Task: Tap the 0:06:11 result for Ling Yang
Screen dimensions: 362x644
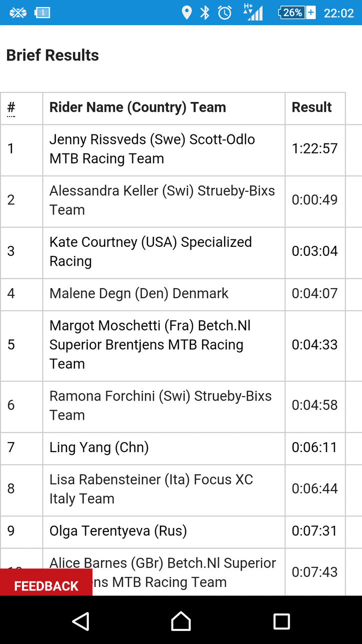Action: pos(315,447)
